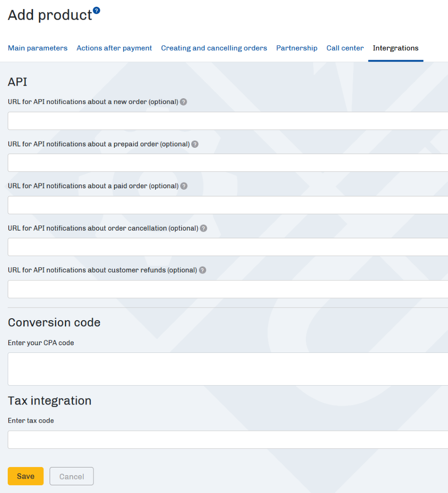Select the Call center tab
This screenshot has width=448, height=493.
point(345,48)
